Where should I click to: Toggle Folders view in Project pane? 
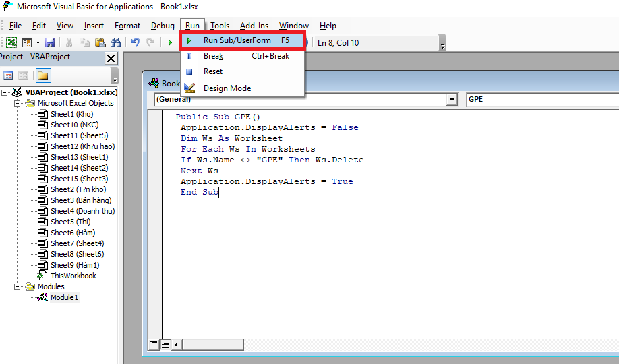click(x=42, y=75)
